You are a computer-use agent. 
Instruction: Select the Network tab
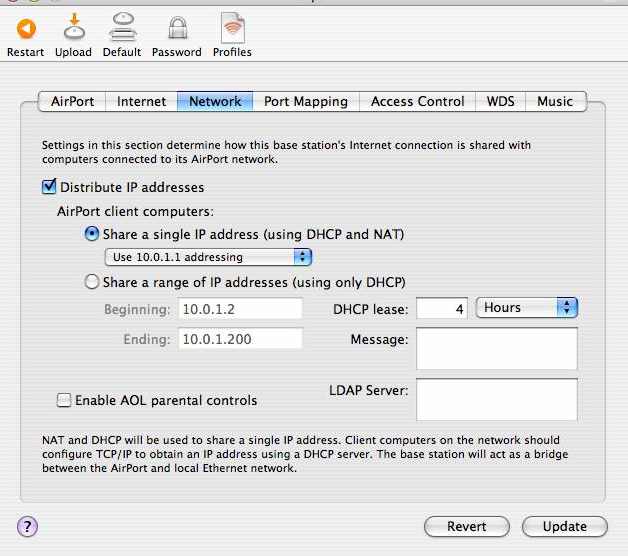215,101
